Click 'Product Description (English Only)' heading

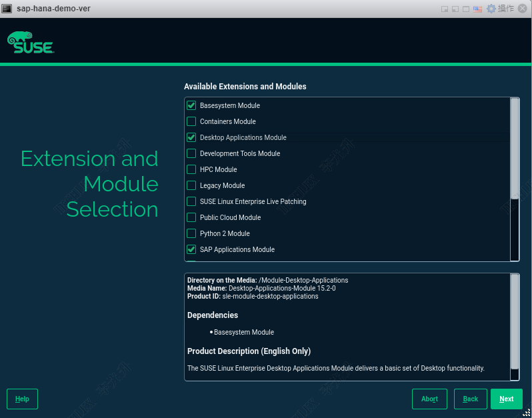click(249, 351)
